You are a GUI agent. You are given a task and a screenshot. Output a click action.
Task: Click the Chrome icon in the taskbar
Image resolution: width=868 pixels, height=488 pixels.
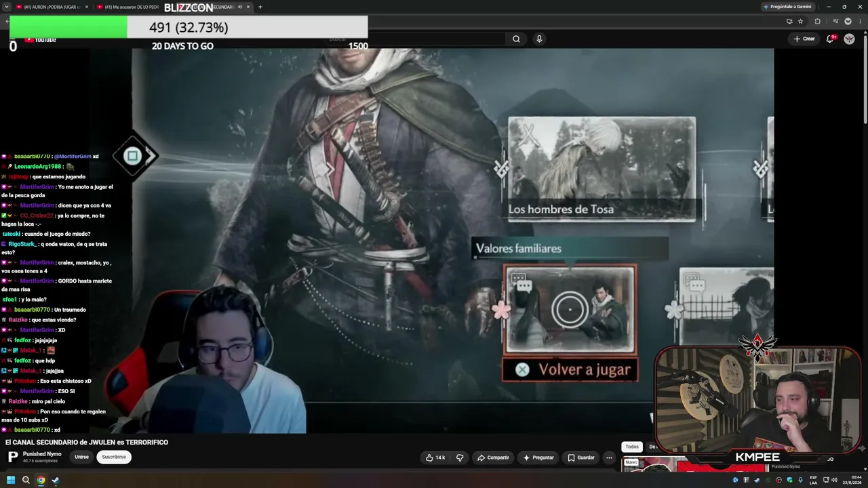(41, 480)
